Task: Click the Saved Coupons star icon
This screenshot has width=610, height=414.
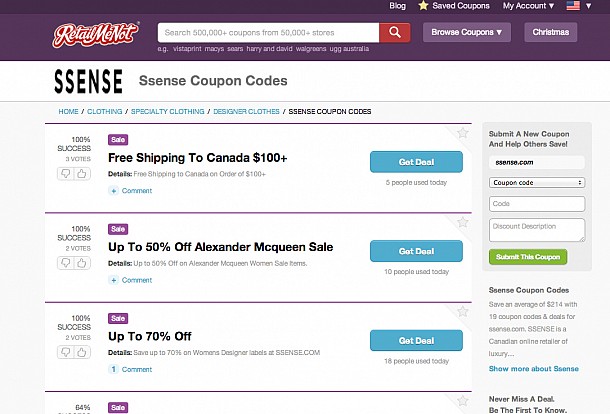Action: [x=423, y=5]
